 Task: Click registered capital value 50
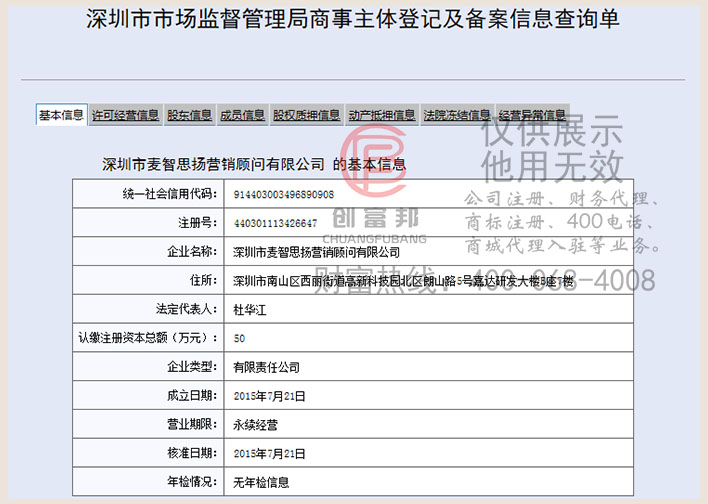click(x=239, y=339)
